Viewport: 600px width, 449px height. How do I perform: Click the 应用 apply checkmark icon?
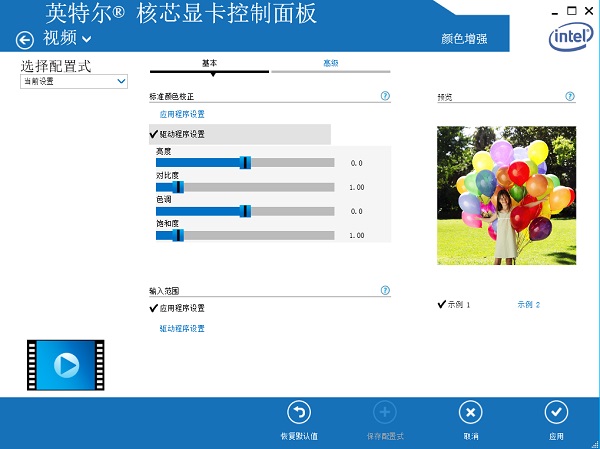point(556,412)
